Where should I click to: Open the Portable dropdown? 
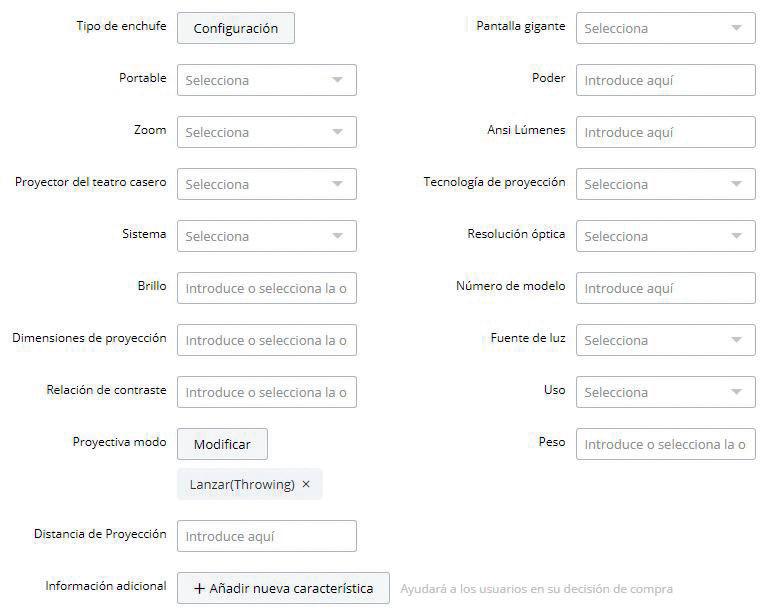266,80
